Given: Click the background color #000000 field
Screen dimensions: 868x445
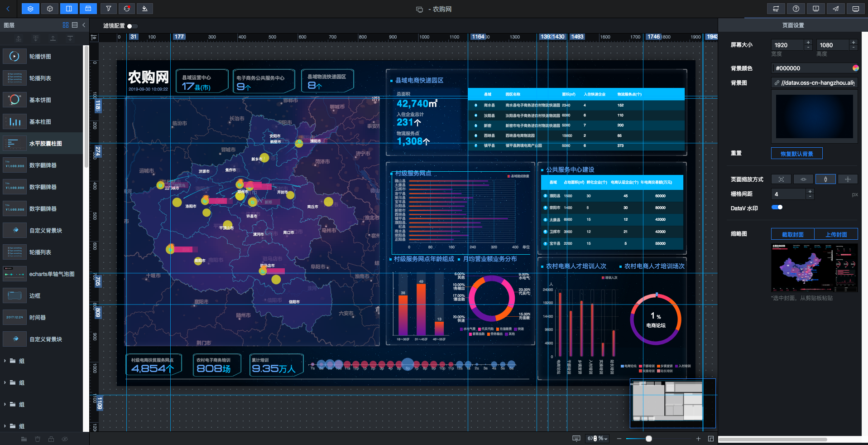Looking at the screenshot, I should [811, 68].
